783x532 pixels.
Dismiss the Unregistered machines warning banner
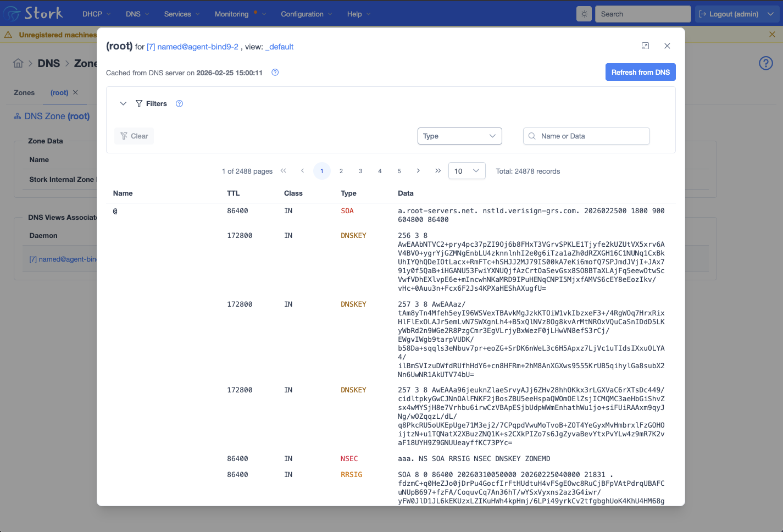[772, 34]
